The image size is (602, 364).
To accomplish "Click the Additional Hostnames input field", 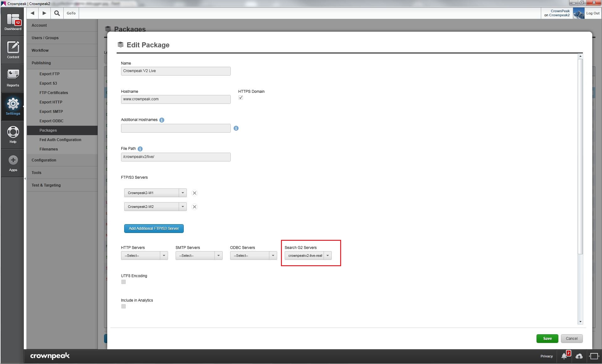I will pyautogui.click(x=176, y=128).
